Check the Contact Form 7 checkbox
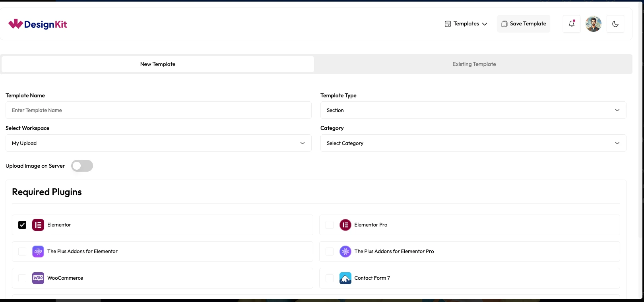The image size is (644, 302). [330, 278]
